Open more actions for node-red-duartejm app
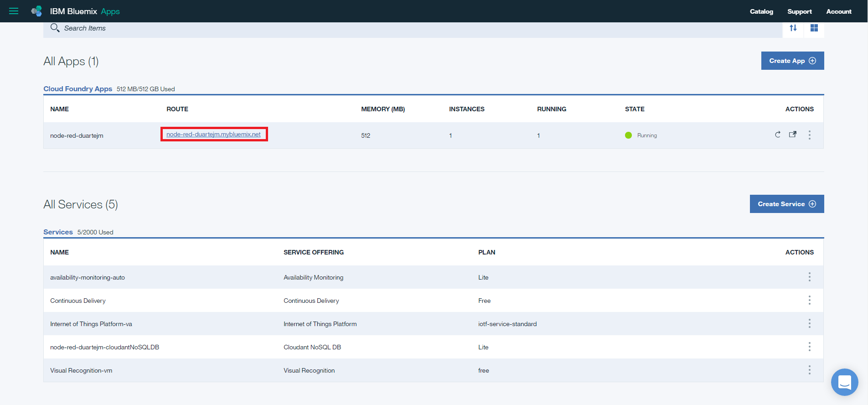 pyautogui.click(x=810, y=135)
